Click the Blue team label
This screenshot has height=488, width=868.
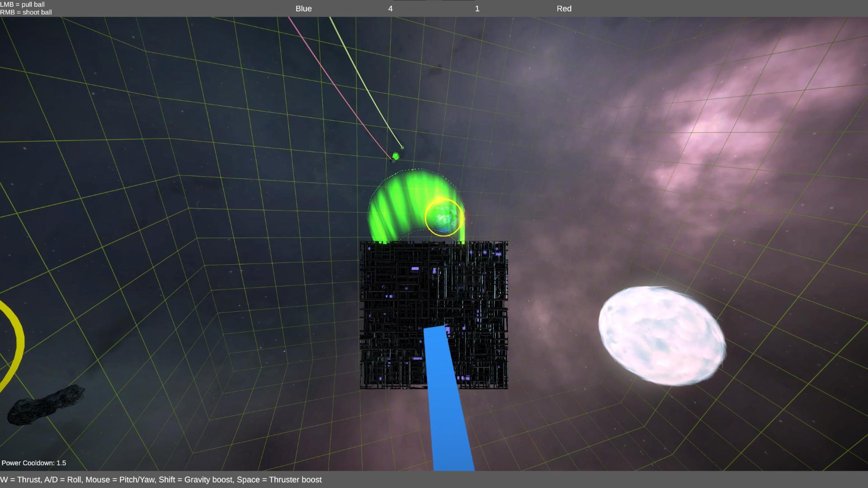pos(303,9)
